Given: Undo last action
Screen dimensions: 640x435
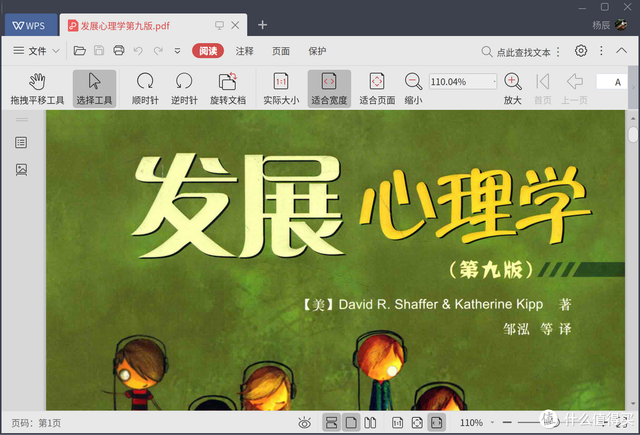Looking at the screenshot, I should pyautogui.click(x=138, y=51).
